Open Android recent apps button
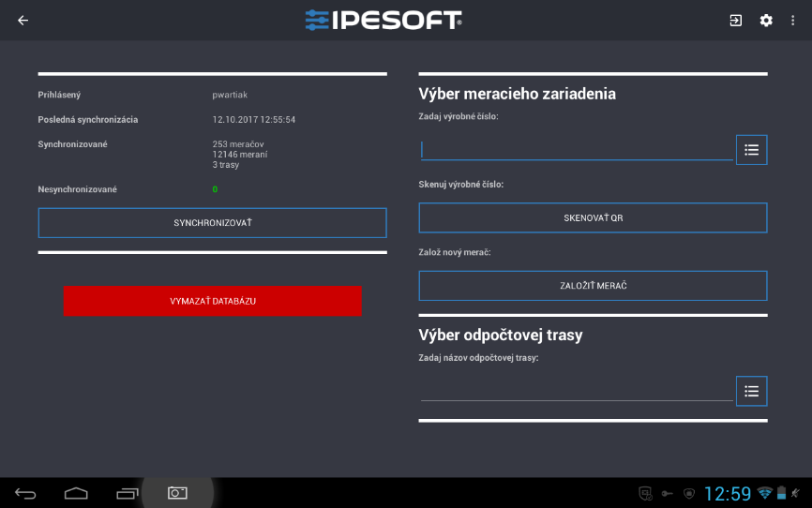This screenshot has height=508, width=812. [x=128, y=494]
